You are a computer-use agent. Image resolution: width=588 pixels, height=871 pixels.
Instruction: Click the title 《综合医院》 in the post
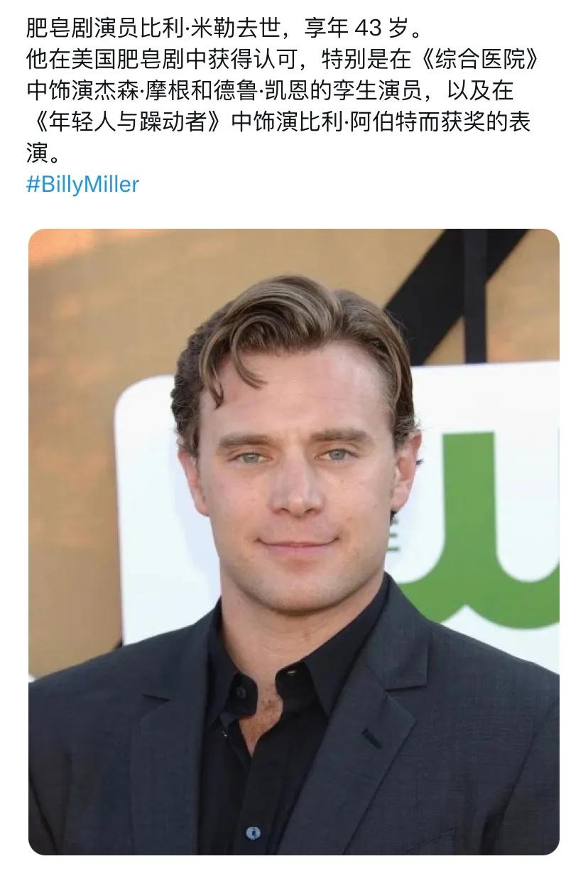(x=481, y=60)
